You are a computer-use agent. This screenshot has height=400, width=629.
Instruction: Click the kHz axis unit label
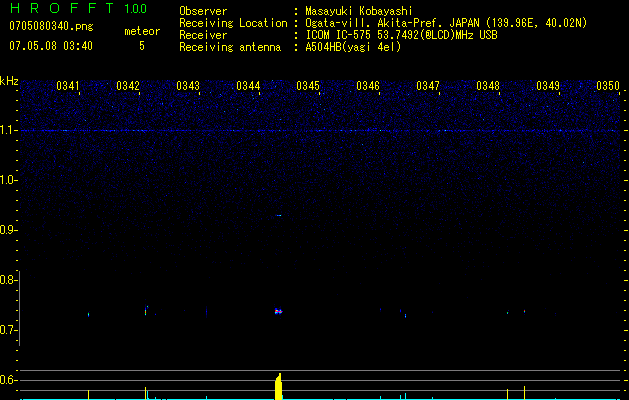(x=9, y=81)
